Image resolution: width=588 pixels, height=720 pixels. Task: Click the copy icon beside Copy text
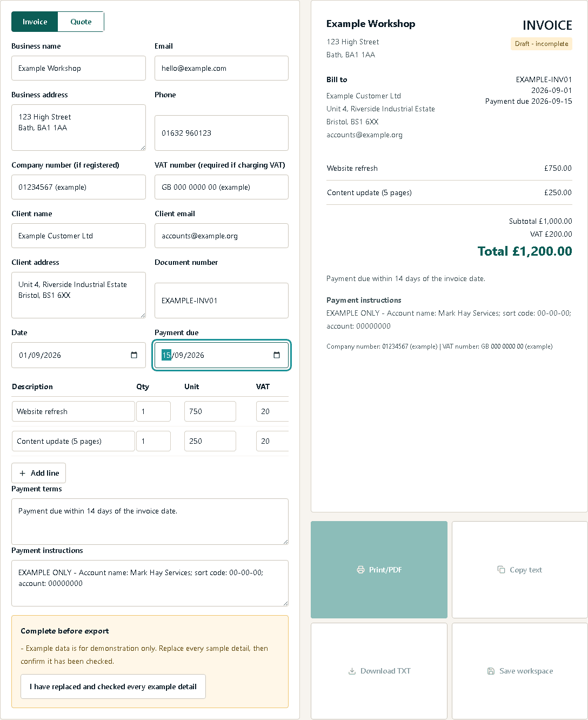[x=502, y=570]
